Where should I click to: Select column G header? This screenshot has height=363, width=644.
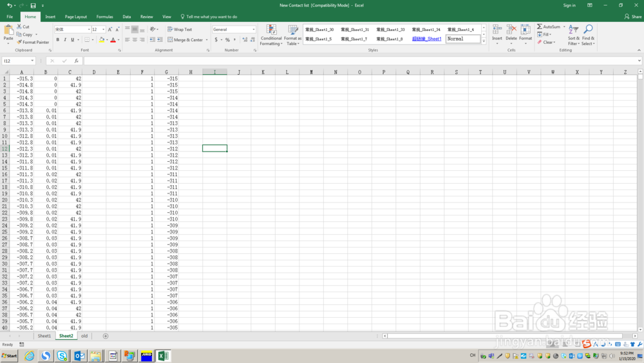166,72
